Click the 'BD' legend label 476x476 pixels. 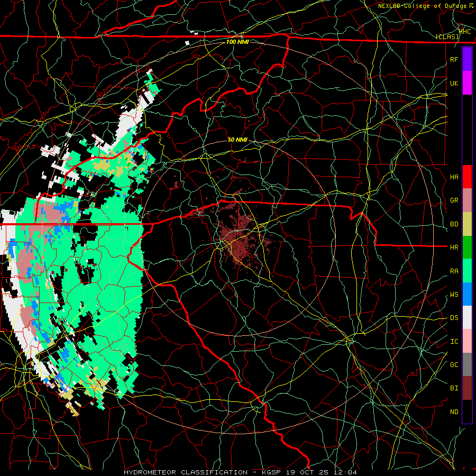coord(454,224)
